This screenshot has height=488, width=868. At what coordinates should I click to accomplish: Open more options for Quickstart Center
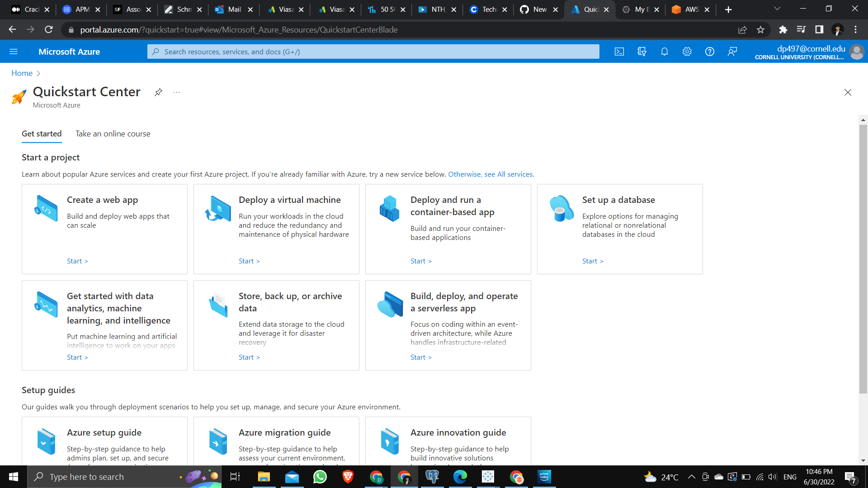click(176, 92)
